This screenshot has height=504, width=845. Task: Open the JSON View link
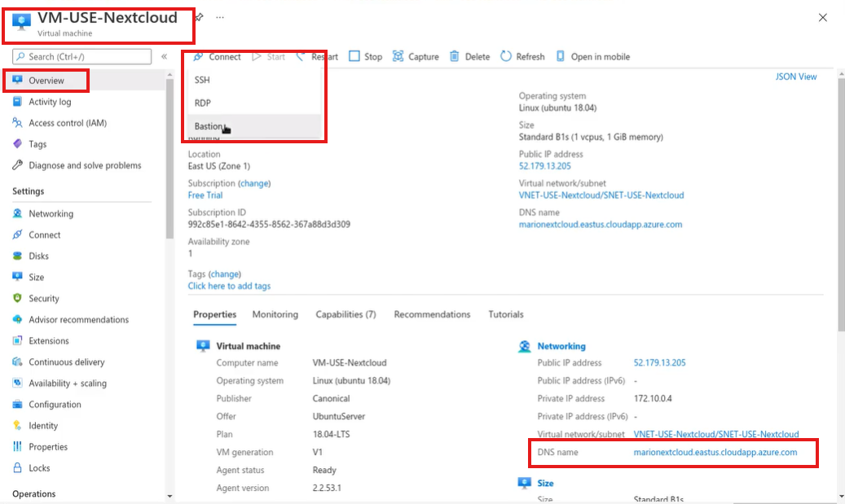(796, 77)
